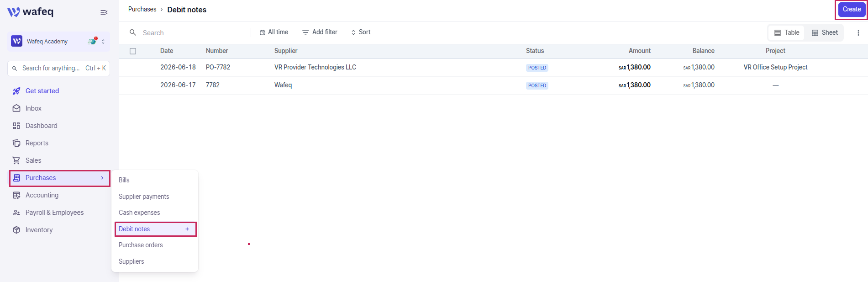Open the Inventory section
Viewport: 868px width, 282px height.
pos(39,230)
